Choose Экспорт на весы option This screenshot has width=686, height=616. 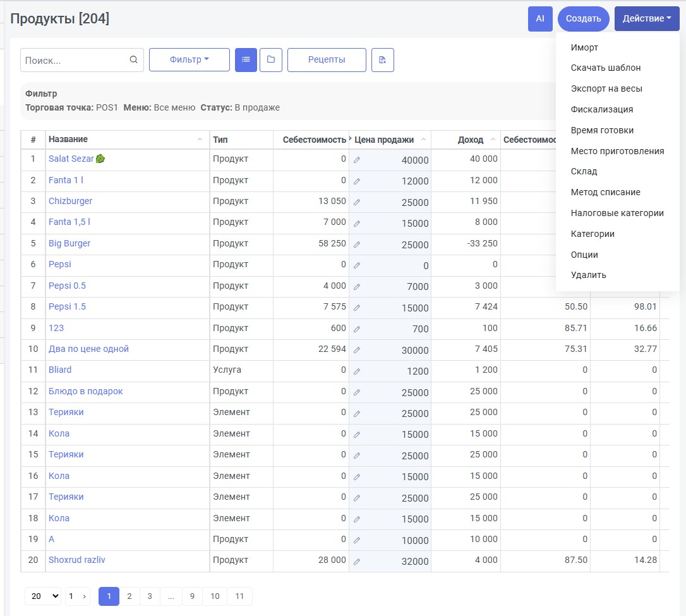(x=606, y=88)
